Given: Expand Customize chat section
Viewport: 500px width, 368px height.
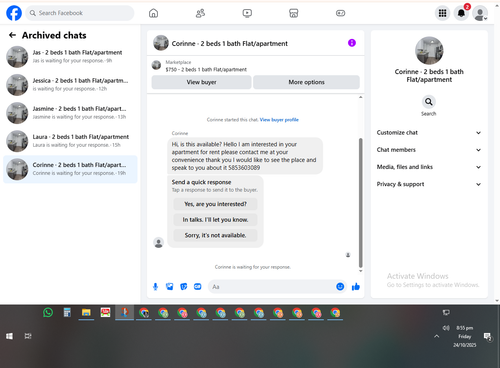Looking at the screenshot, I should (429, 133).
